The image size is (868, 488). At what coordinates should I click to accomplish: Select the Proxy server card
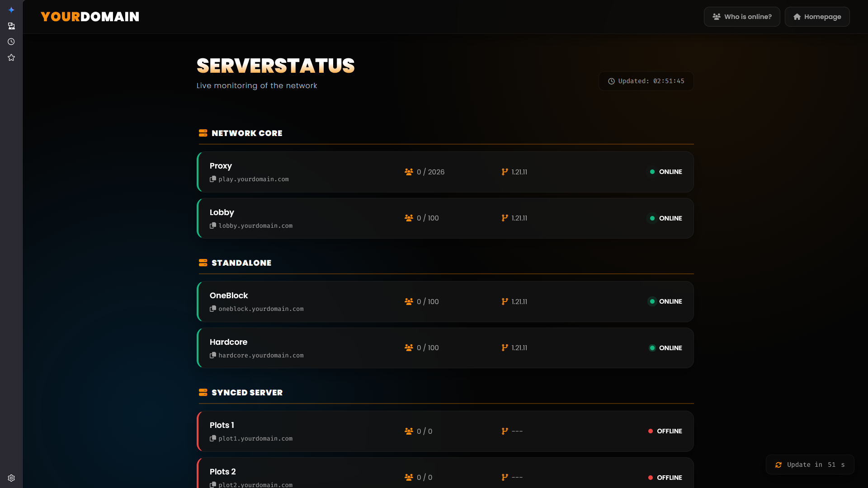[445, 172]
